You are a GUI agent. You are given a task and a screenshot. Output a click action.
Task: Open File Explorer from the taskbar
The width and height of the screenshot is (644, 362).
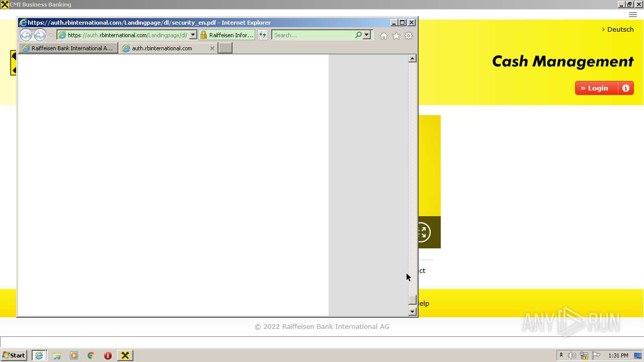point(57,355)
